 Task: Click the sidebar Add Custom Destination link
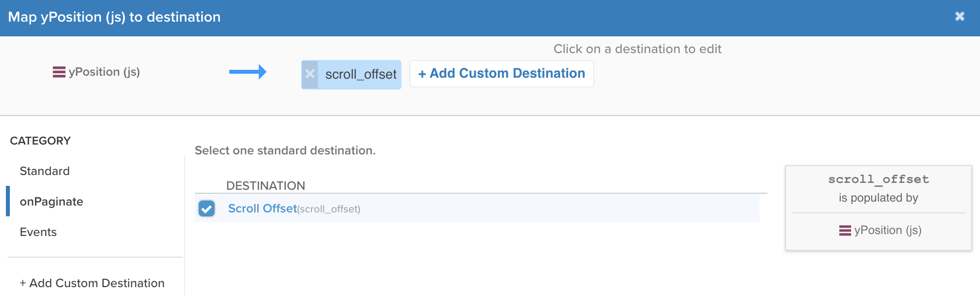click(92, 283)
